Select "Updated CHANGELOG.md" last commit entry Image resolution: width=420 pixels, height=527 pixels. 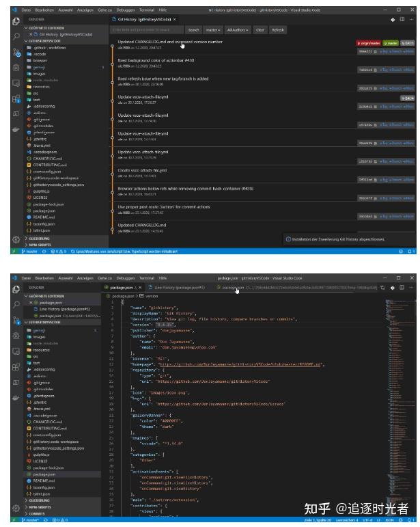[x=141, y=225]
